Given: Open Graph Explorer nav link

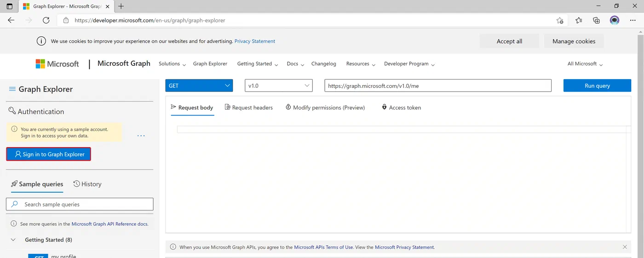Looking at the screenshot, I should point(210,64).
